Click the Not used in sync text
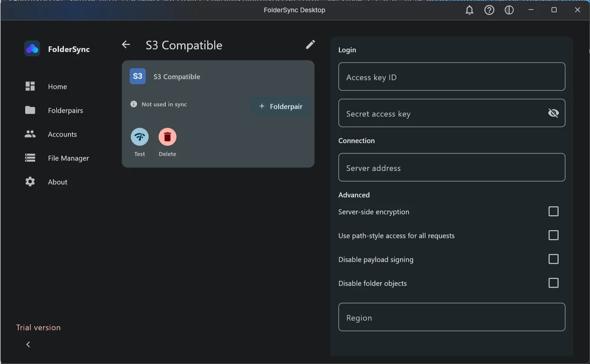Viewport: 590px width, 364px height. 164,104
